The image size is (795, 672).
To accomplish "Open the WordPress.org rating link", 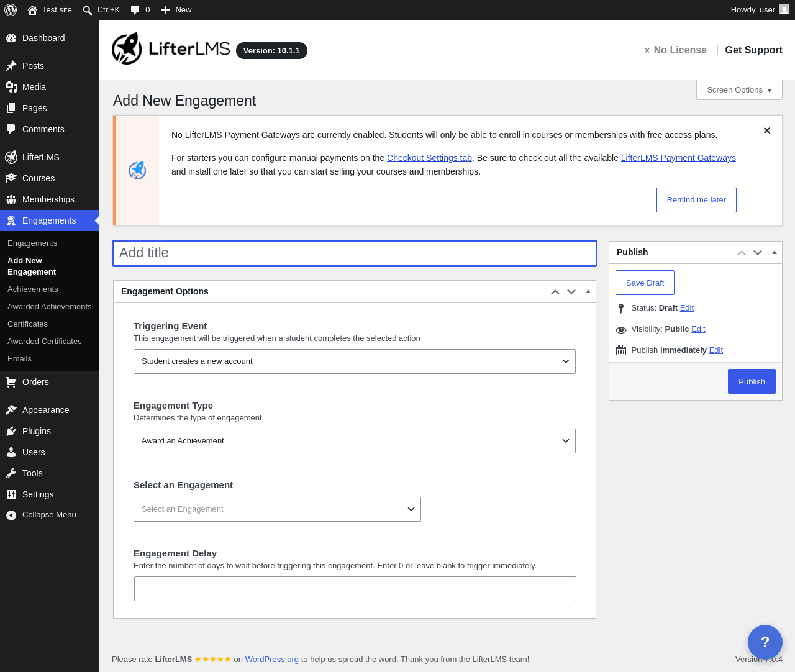I will pyautogui.click(x=272, y=660).
